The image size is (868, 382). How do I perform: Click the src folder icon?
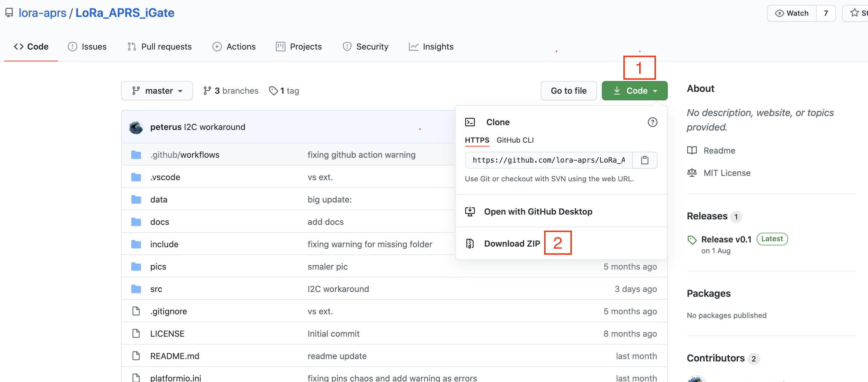point(136,289)
